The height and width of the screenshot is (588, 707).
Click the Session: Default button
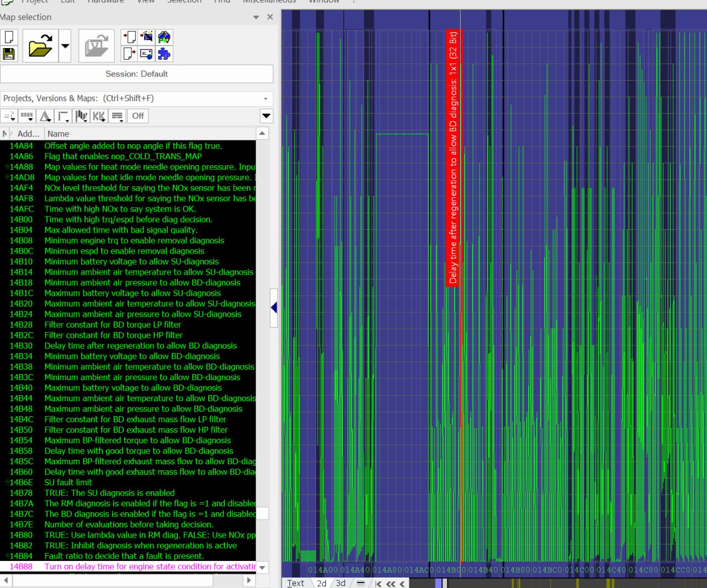(136, 74)
